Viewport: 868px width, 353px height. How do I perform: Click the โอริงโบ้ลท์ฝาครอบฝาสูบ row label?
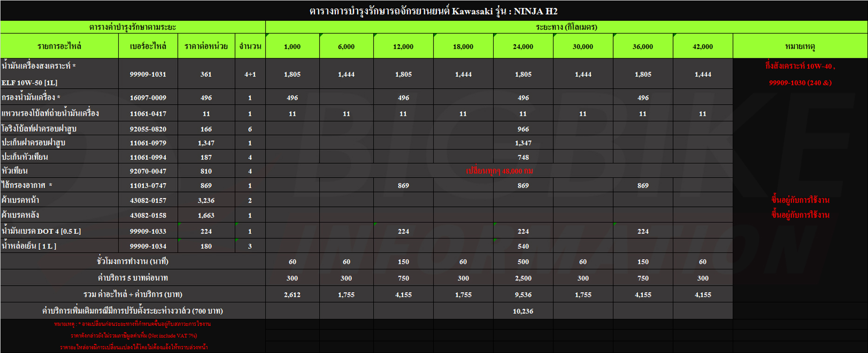click(39, 128)
